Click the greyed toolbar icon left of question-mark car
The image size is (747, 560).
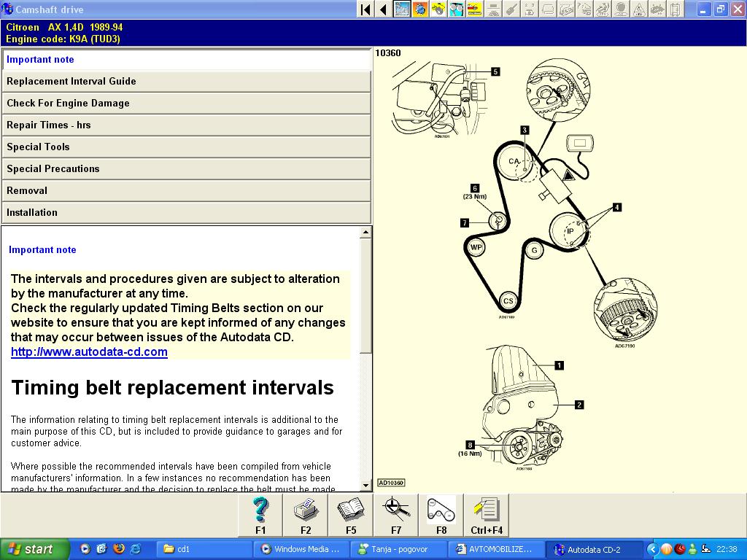(566, 9)
